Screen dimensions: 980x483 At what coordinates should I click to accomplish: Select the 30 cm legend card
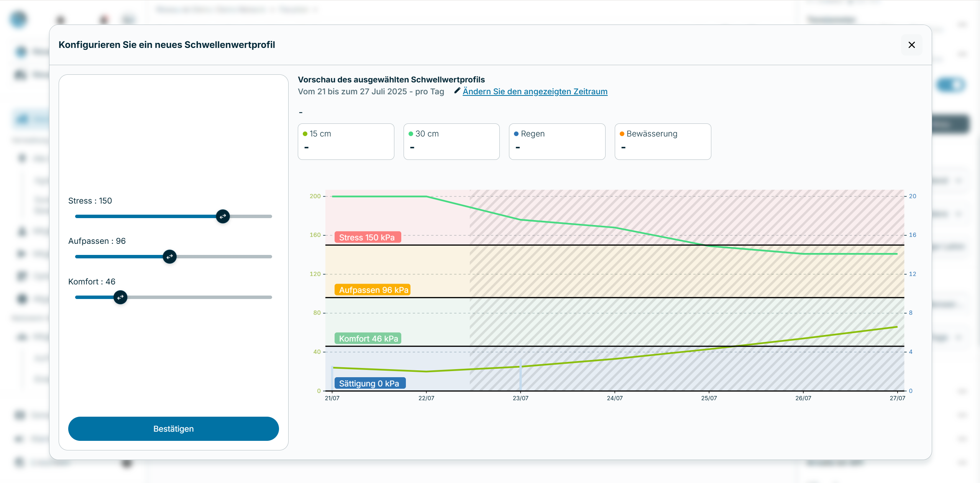tap(451, 141)
